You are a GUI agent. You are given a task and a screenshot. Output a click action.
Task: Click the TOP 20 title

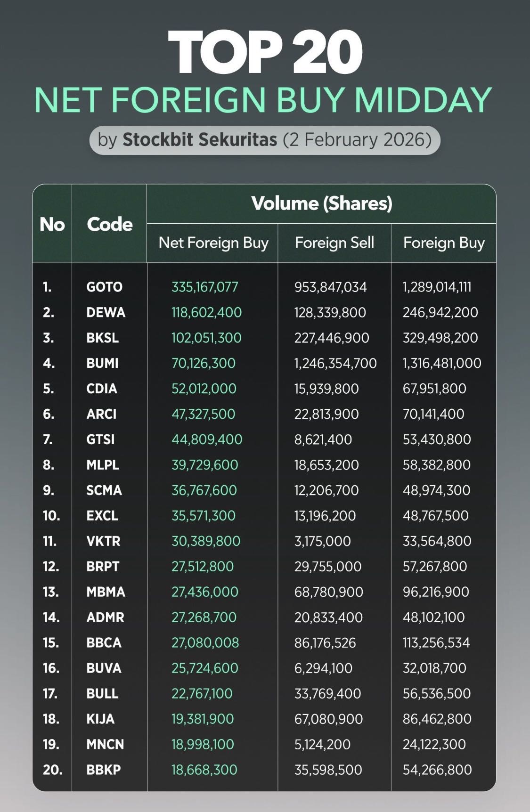point(265,52)
